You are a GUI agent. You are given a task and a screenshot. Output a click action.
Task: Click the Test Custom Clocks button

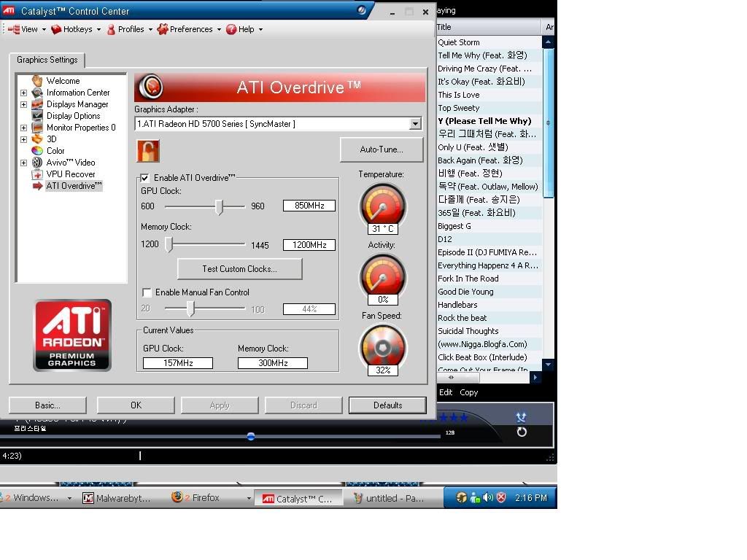pos(239,268)
